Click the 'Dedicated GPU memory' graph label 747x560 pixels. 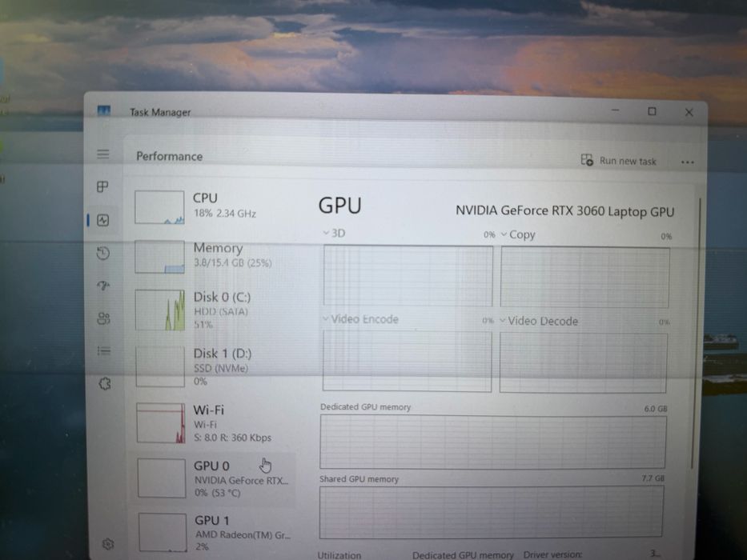click(365, 406)
